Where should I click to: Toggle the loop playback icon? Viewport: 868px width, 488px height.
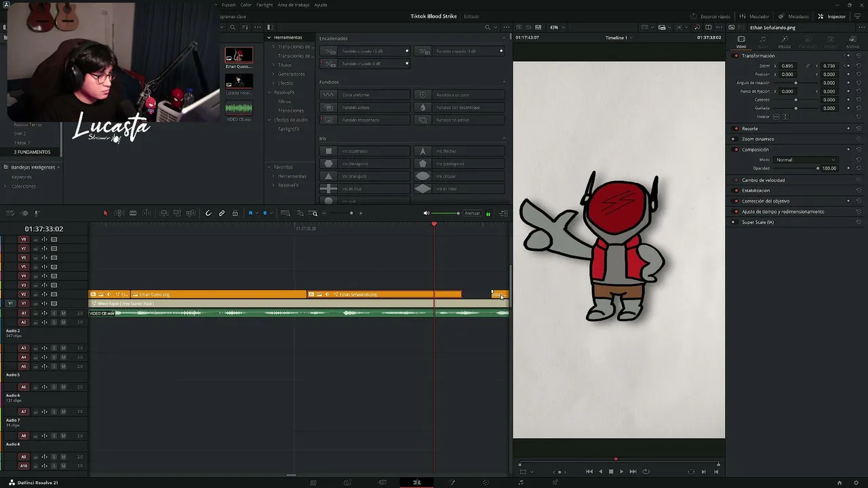(x=646, y=472)
